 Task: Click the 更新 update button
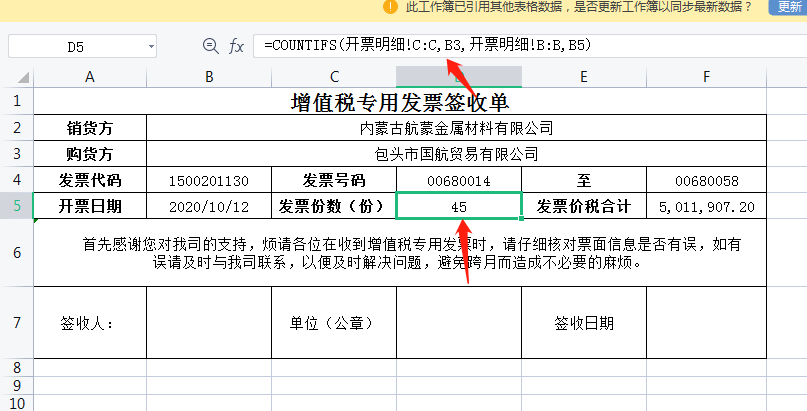click(789, 7)
